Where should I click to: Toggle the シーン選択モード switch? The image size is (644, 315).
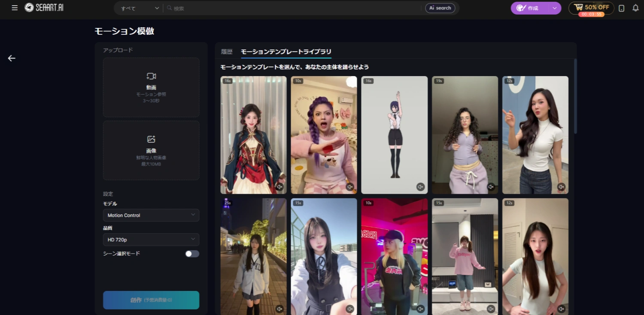click(192, 254)
